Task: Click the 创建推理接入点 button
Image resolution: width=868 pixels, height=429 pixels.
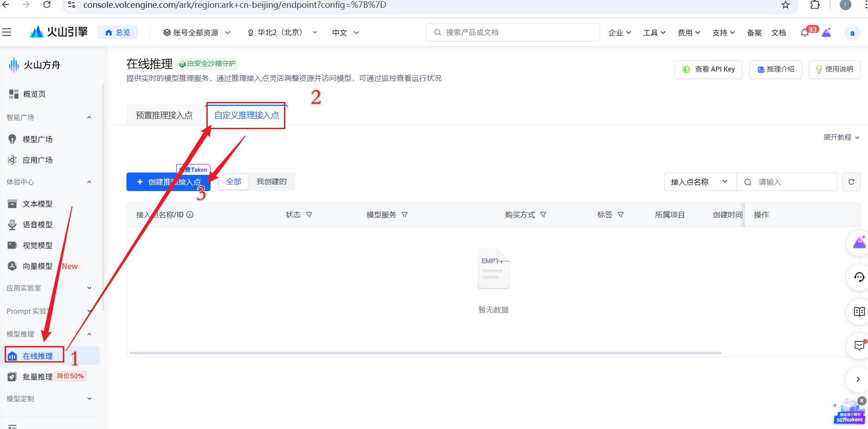Action: [x=169, y=182]
